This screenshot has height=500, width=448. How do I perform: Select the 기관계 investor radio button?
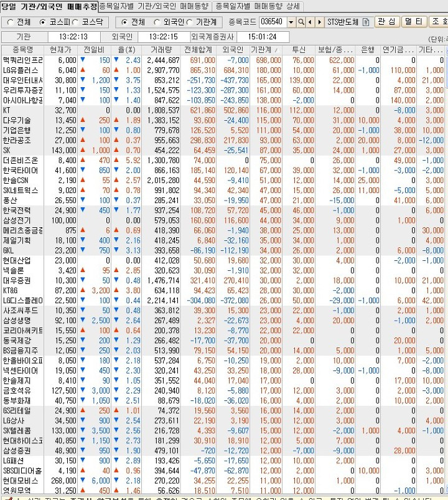(190, 22)
